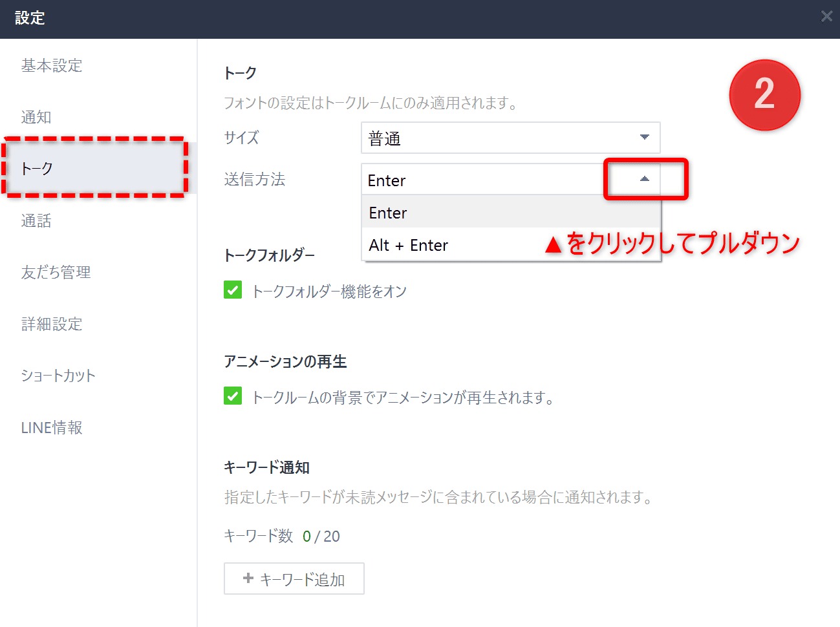Viewport: 840px width, 627px height.
Task: Open 友だち管理 in the sidebar
Action: (x=56, y=272)
